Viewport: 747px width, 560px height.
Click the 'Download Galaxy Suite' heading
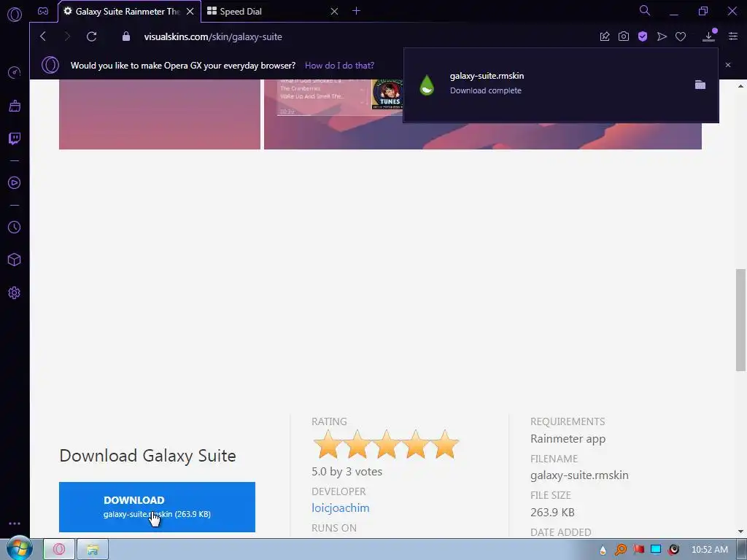point(147,456)
